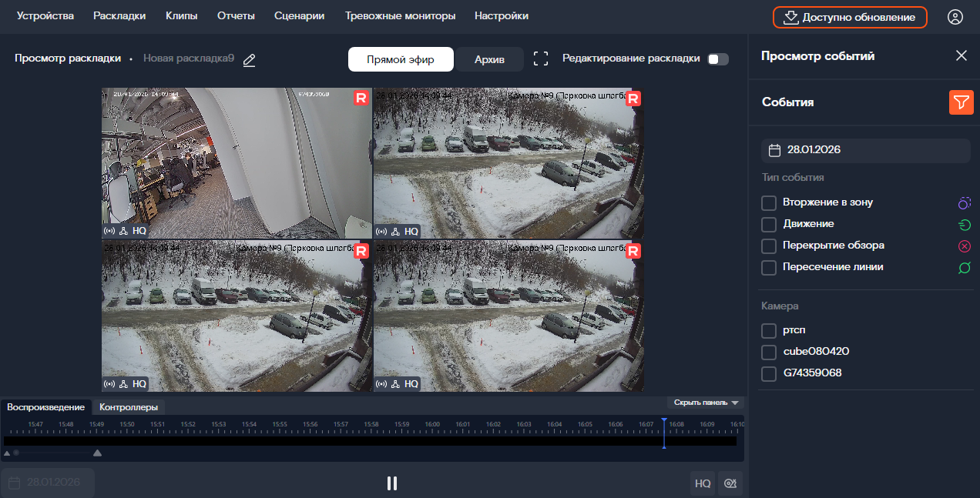Enable the Редактирование раскладки toggle
Viewport: 980px width, 498px height.
click(717, 58)
